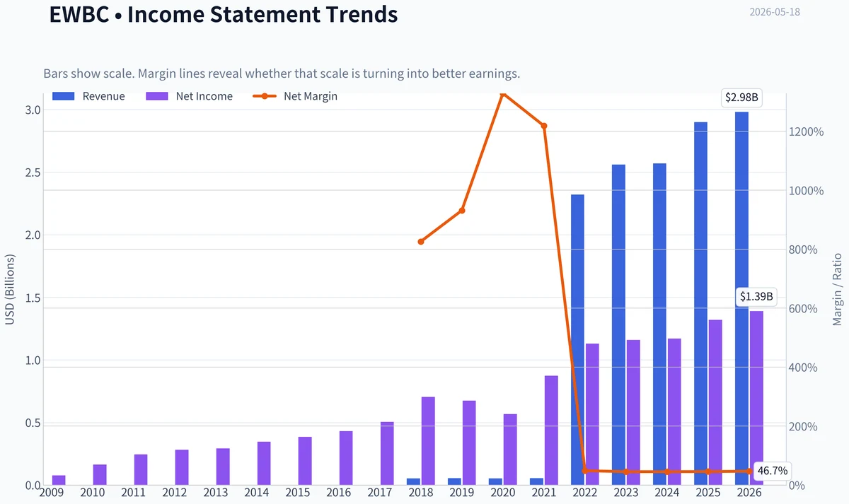Image resolution: width=849 pixels, height=504 pixels.
Task: Toggle the Revenue series via its legend label
Action: pyautogui.click(x=103, y=96)
